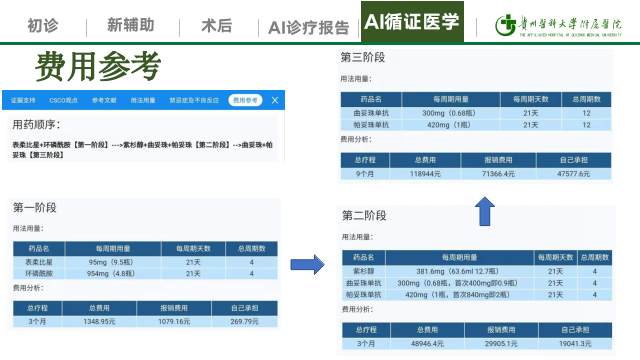This screenshot has width=640, height=360.
Task: Close the blue reference panel with X
Action: (275, 100)
